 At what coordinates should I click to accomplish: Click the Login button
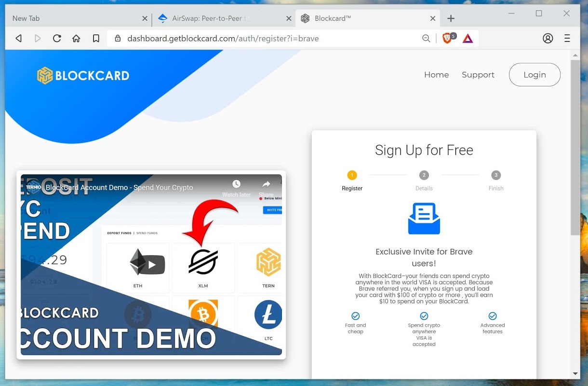point(535,75)
